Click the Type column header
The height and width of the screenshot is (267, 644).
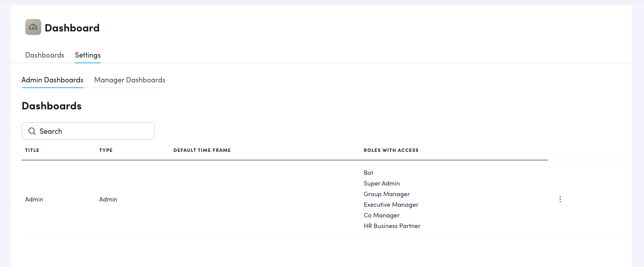coord(106,151)
